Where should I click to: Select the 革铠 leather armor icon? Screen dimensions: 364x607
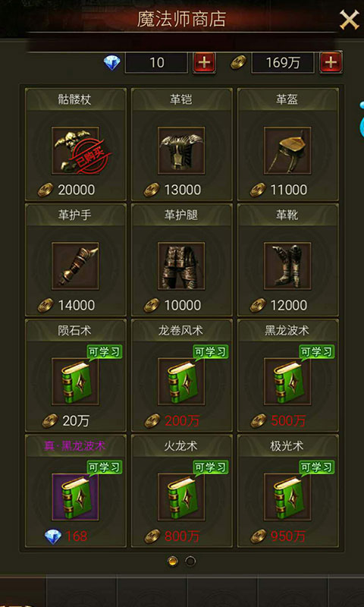pyautogui.click(x=181, y=150)
